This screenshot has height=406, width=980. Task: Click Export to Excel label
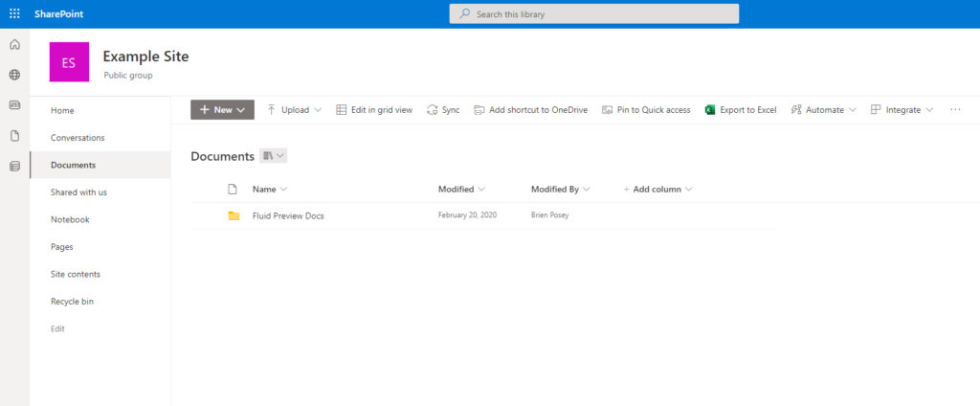[748, 110]
